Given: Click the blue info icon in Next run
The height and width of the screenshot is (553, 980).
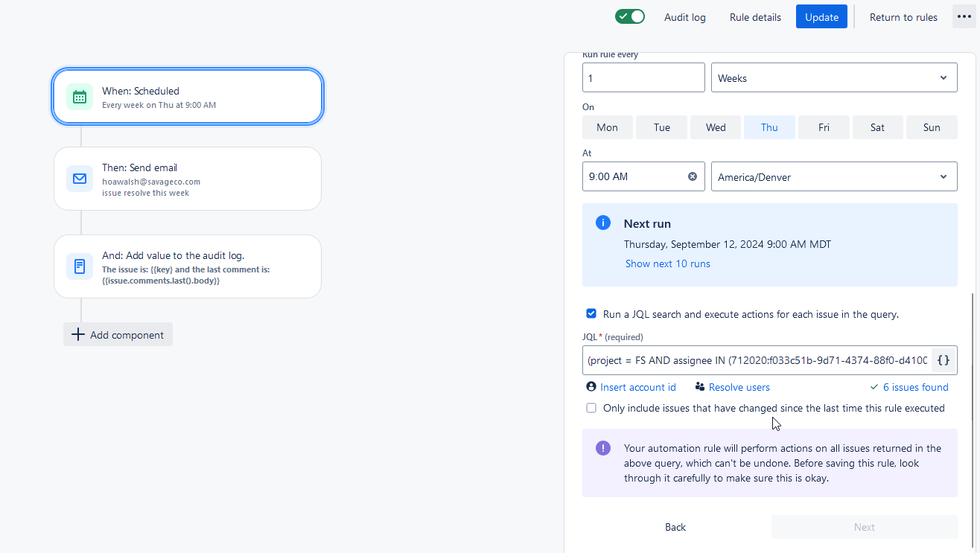Looking at the screenshot, I should click(x=603, y=223).
